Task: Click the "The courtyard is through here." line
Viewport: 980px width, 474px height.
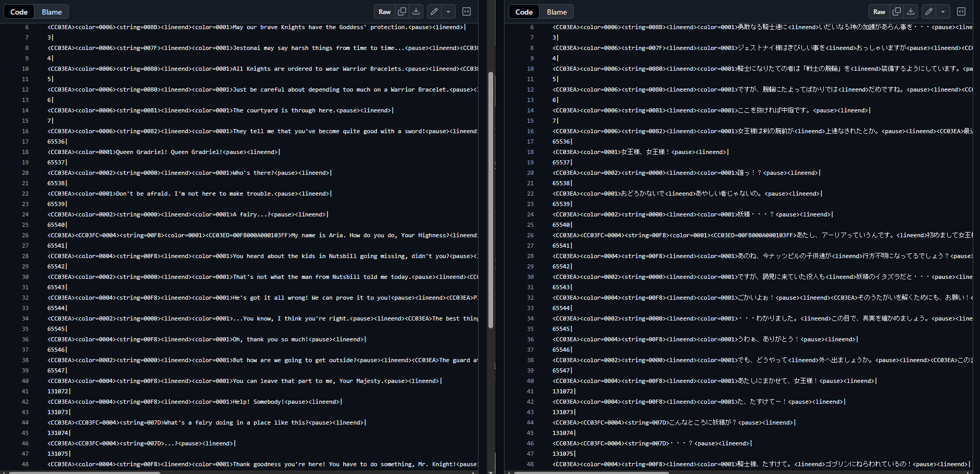Action: coord(220,110)
